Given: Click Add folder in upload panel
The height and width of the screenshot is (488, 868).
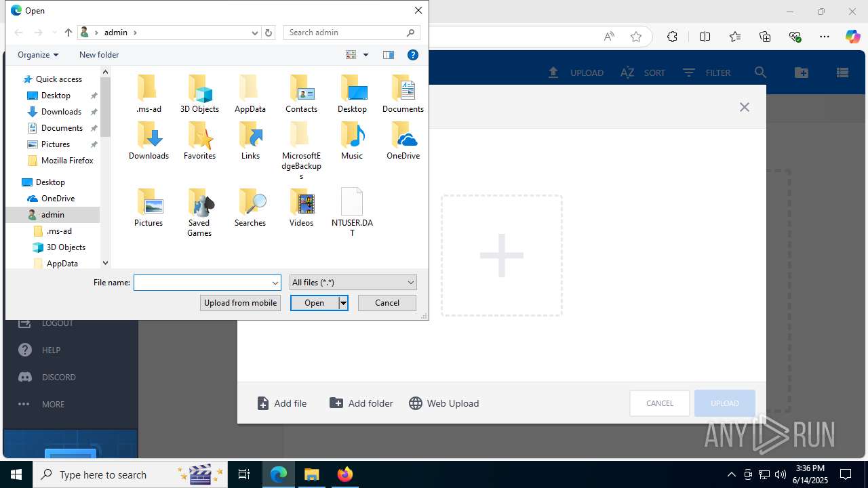Looking at the screenshot, I should click(x=361, y=403).
